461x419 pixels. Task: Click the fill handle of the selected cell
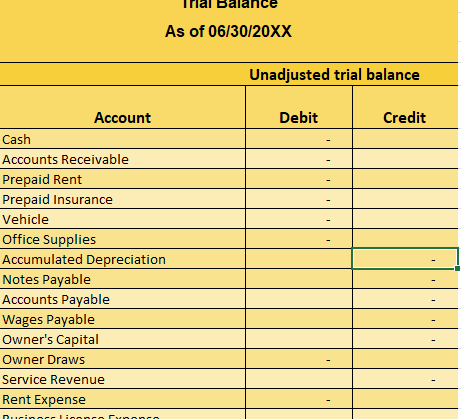[457, 268]
